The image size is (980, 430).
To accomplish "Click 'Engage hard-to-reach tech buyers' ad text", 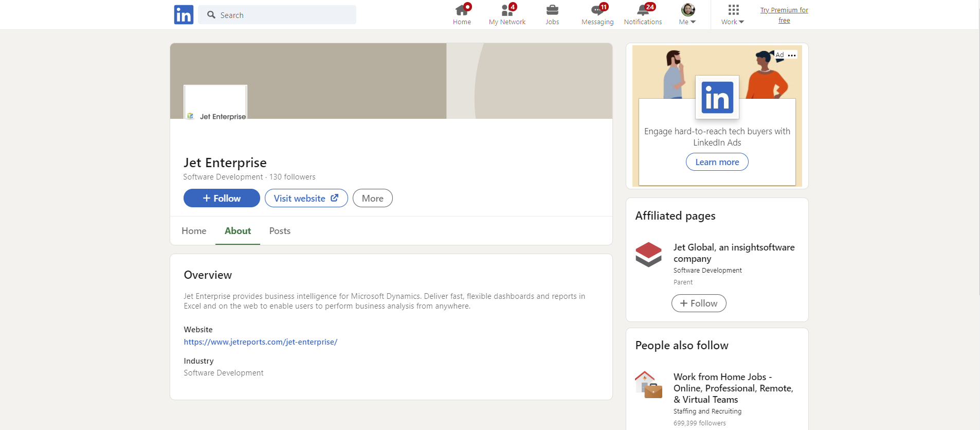I will coord(717,137).
